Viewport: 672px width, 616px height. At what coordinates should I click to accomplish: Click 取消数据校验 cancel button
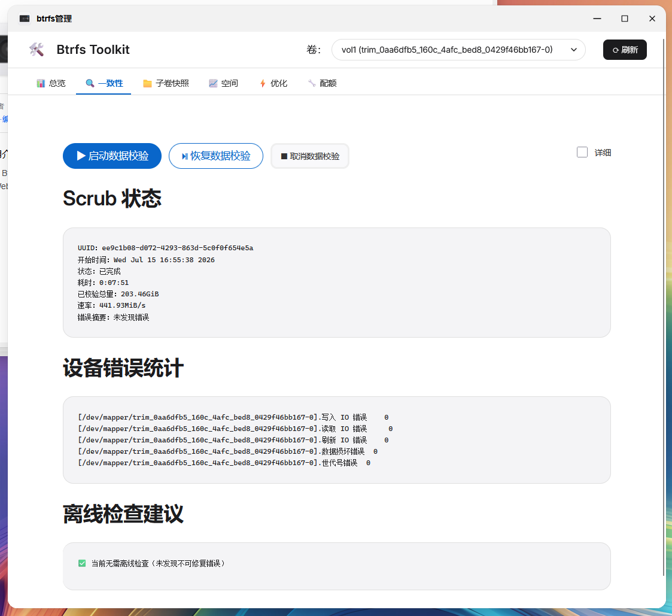pyautogui.click(x=310, y=156)
